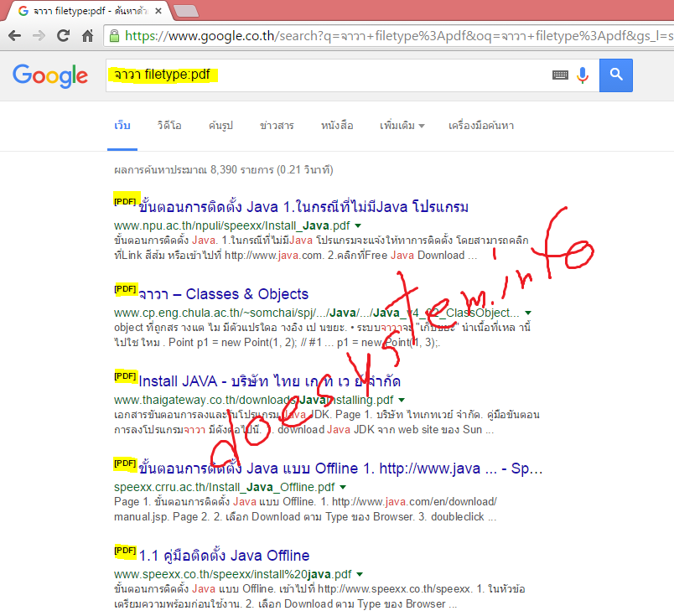Expand the arrow beside speexx.co.th install%20java.pdf
Screen dimensions: 674x616
tap(360, 575)
